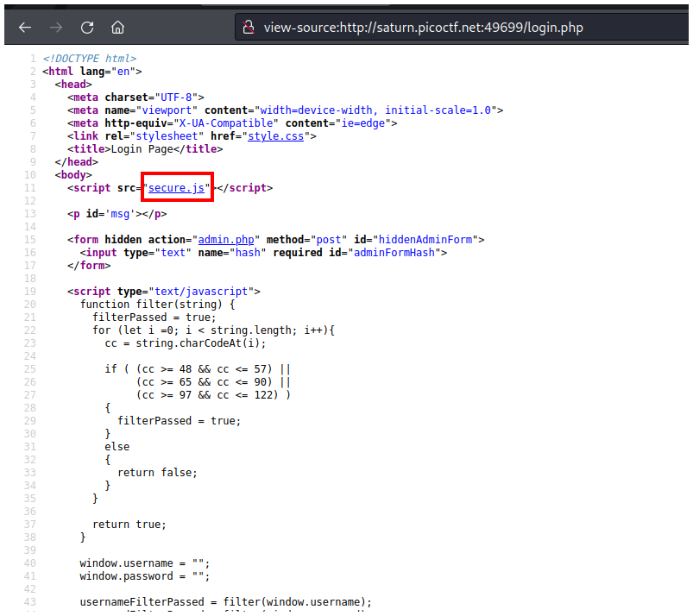Click the 'return false;' statement

[157, 472]
